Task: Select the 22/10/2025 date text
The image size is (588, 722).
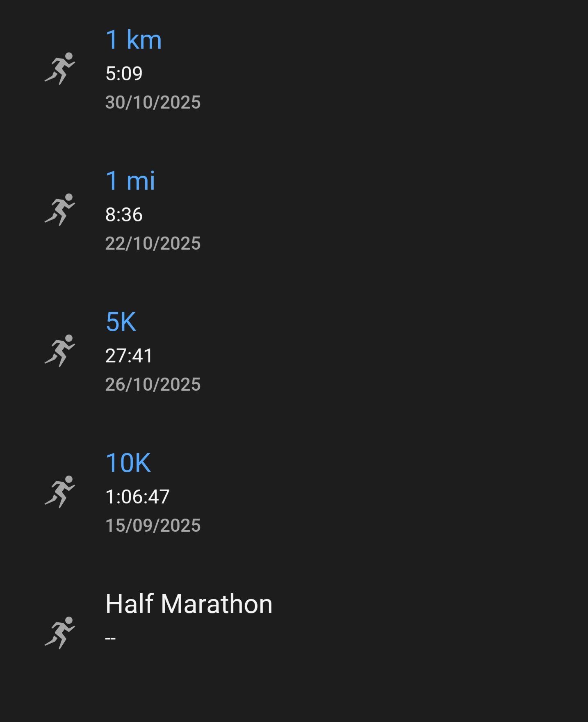Action: 153,244
